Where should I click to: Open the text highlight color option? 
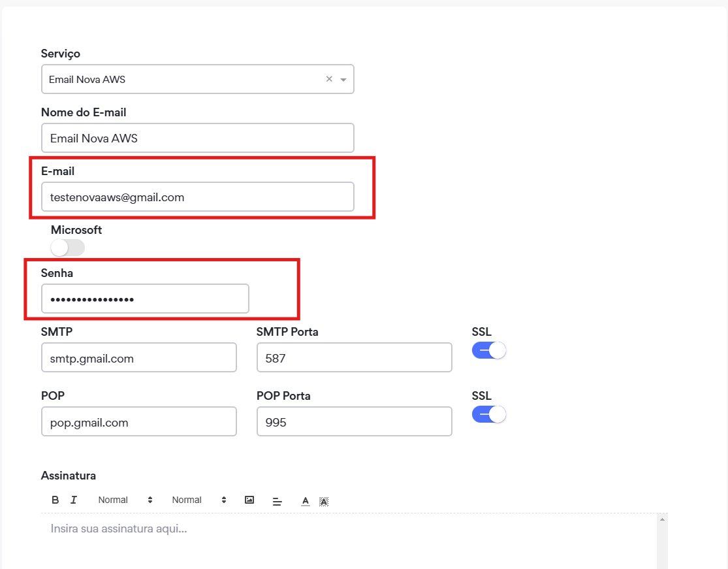[324, 500]
